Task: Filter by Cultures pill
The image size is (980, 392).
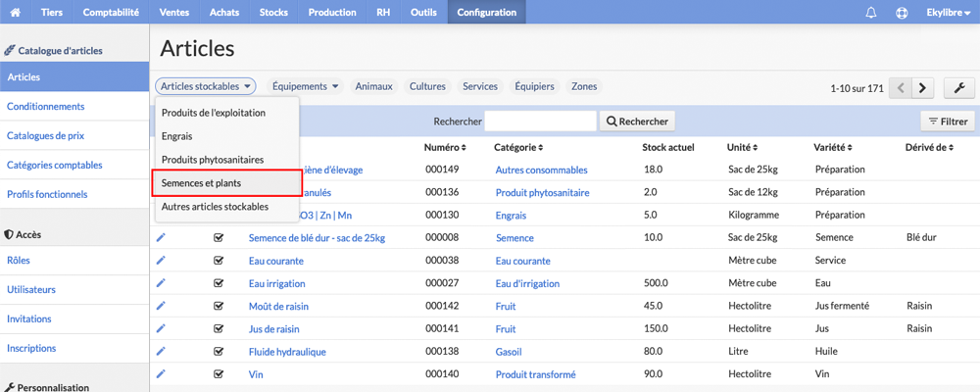Action: [427, 86]
